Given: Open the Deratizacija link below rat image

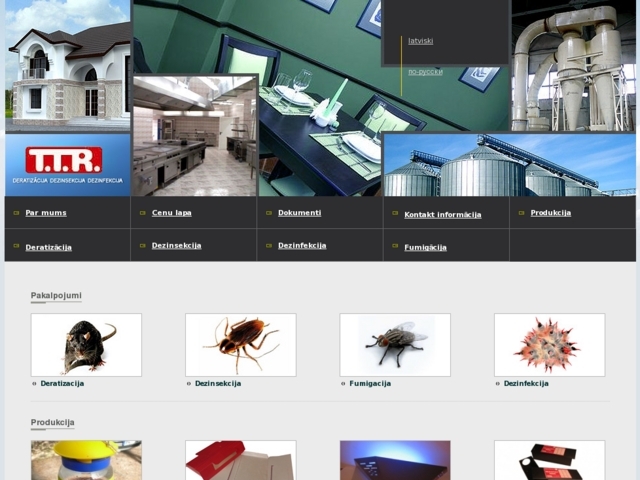Looking at the screenshot, I should (62, 383).
